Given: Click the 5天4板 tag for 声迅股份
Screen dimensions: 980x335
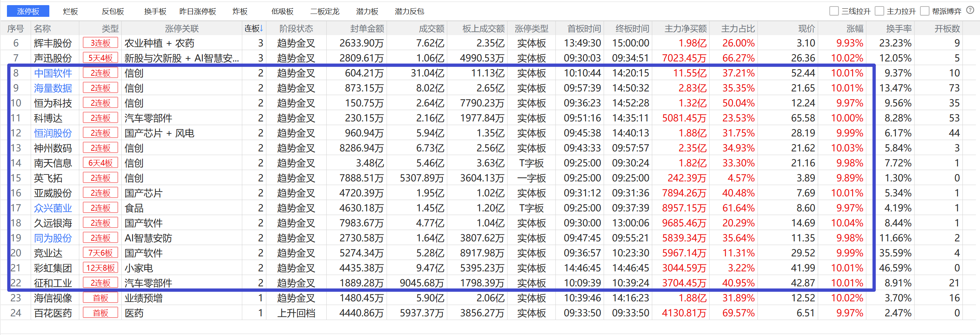Looking at the screenshot, I should pyautogui.click(x=100, y=58).
